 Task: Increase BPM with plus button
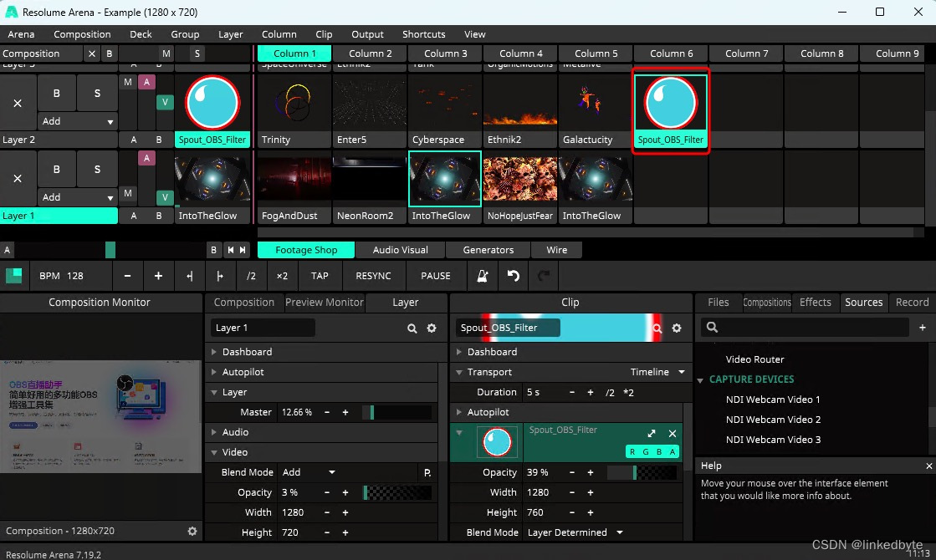click(158, 276)
